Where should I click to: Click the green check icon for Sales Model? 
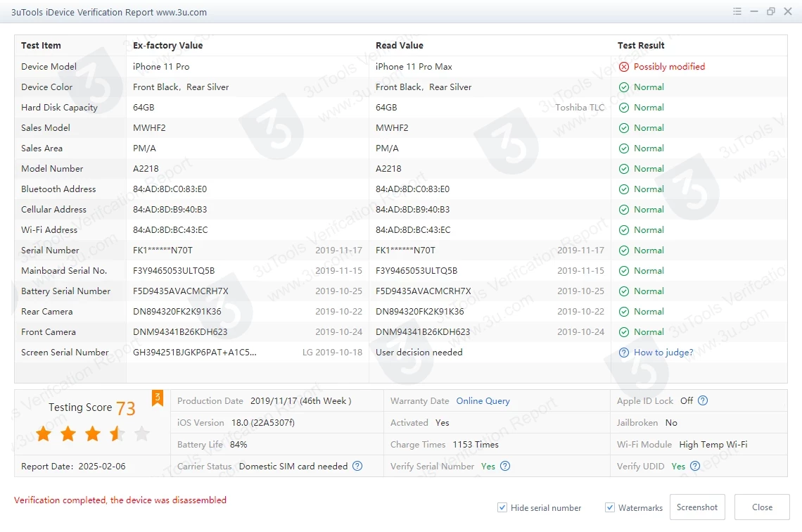point(624,128)
